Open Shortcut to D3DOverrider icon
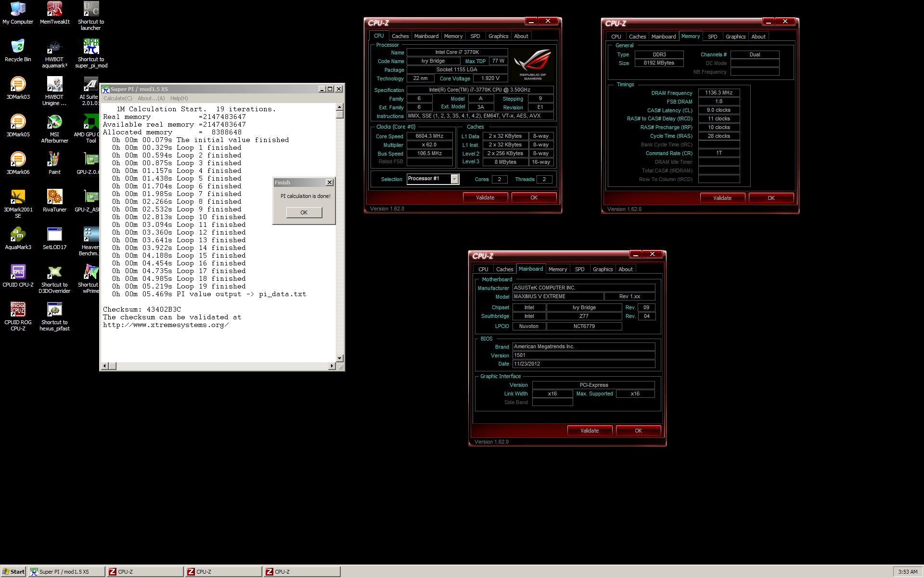The width and height of the screenshot is (924, 578). (54, 279)
